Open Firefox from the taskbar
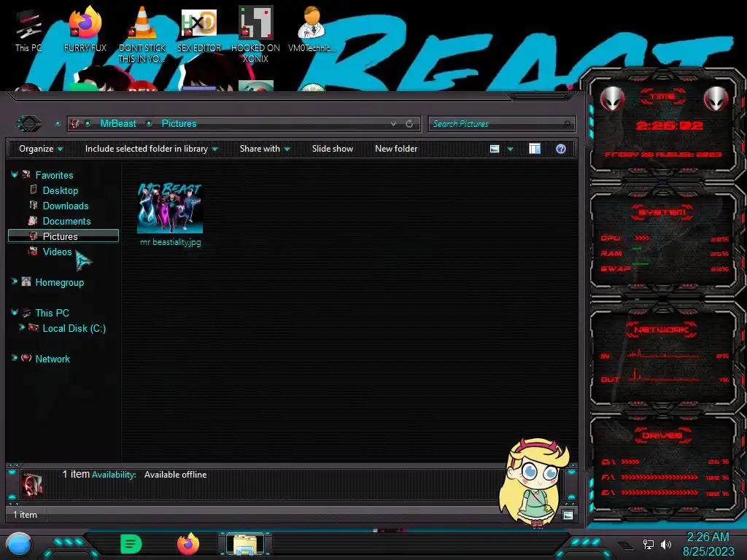Viewport: 747px width, 560px height. [188, 544]
